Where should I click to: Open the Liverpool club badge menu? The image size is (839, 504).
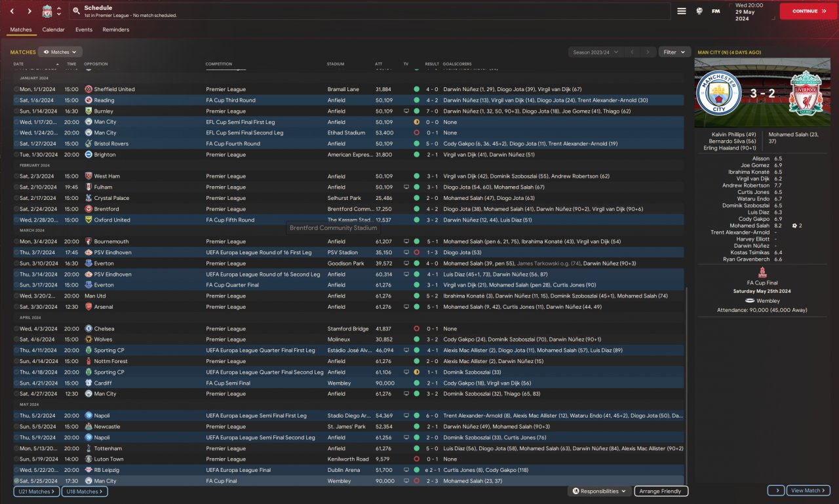click(x=47, y=11)
